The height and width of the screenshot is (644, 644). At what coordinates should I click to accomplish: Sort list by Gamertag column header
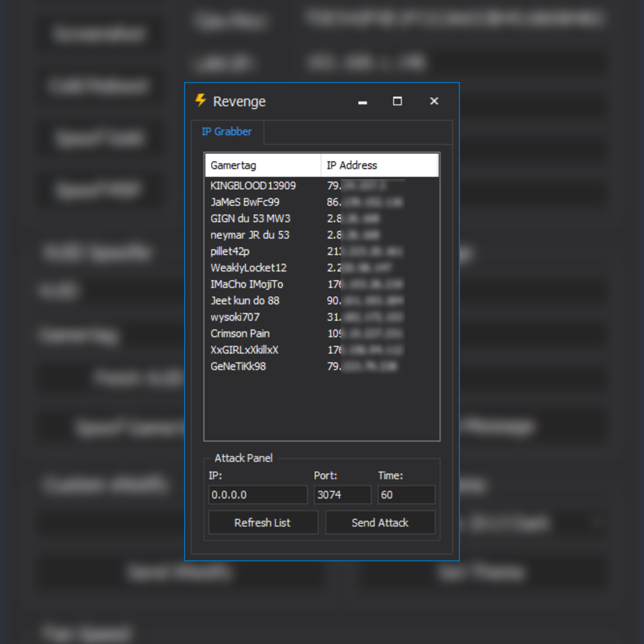[262, 165]
